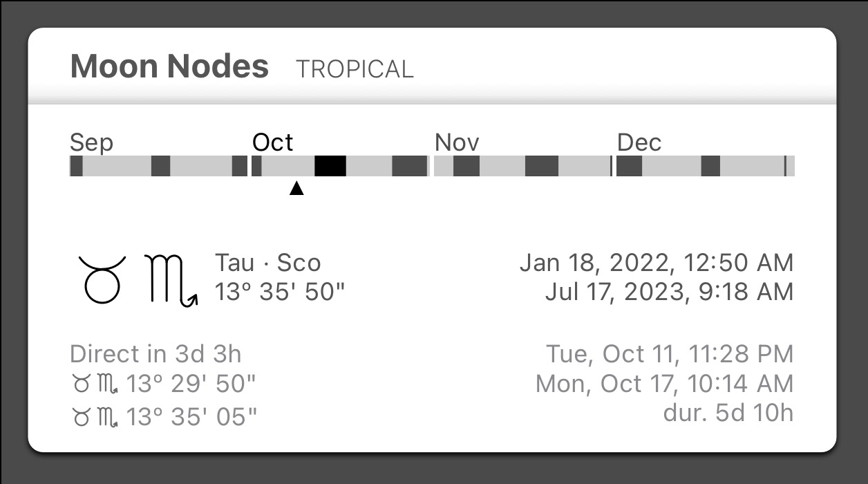The image size is (868, 484).
Task: Click the Jan 18, 2022 start date
Action: (x=656, y=263)
